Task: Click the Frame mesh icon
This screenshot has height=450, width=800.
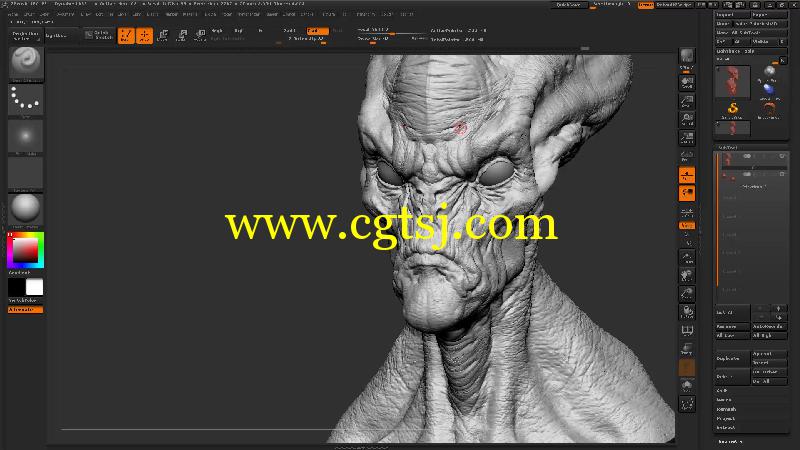Action: 687,258
